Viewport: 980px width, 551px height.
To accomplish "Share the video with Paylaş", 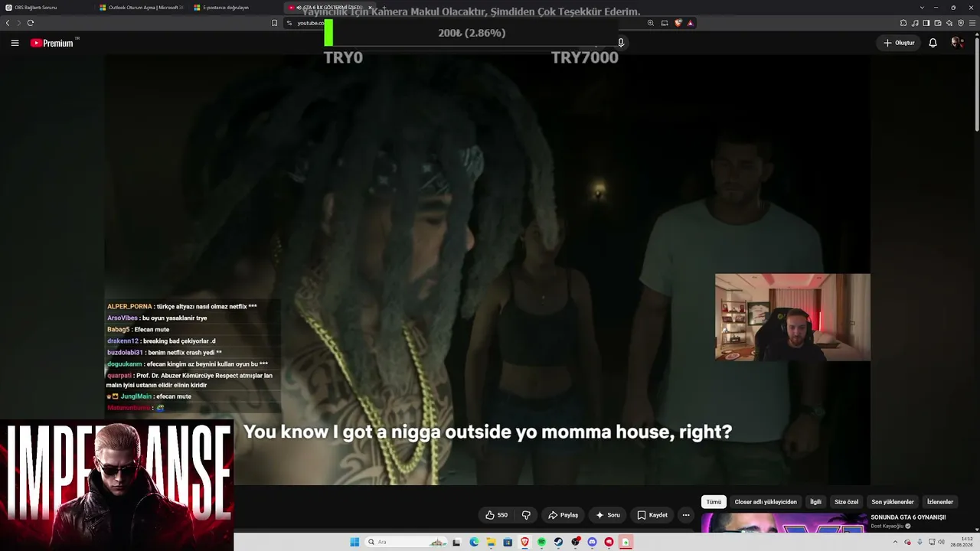I will pyautogui.click(x=563, y=515).
